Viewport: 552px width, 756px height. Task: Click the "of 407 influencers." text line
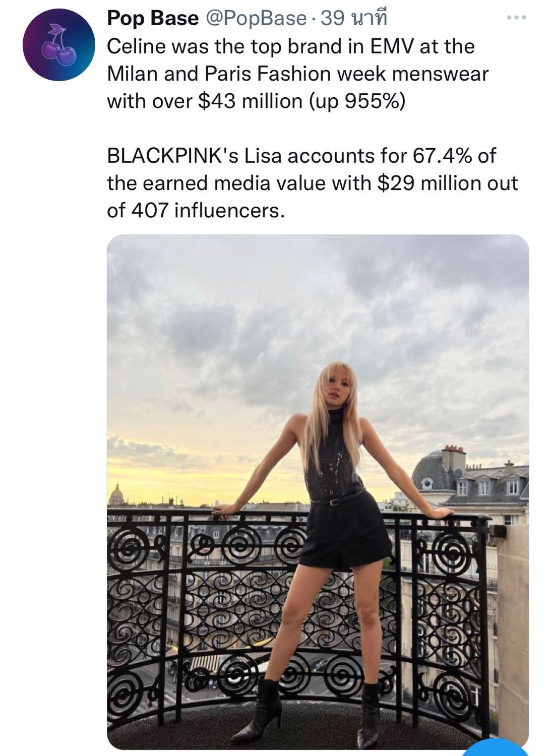point(196,210)
